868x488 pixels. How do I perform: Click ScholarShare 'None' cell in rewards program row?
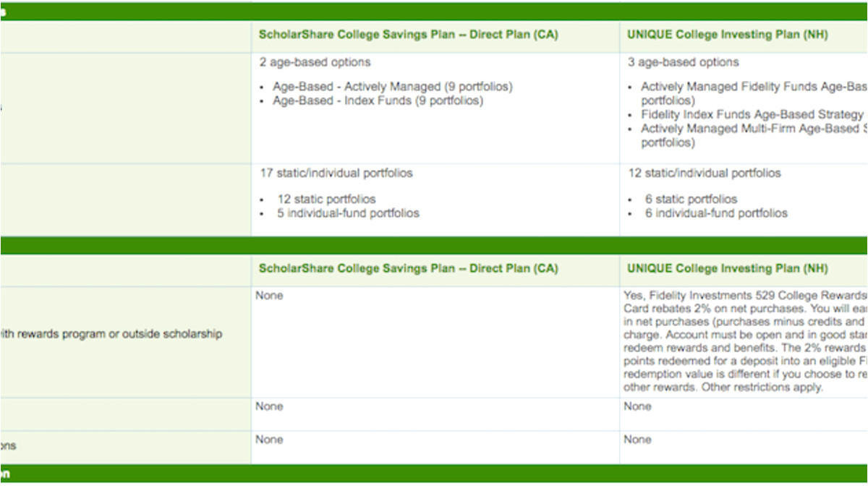coord(269,296)
